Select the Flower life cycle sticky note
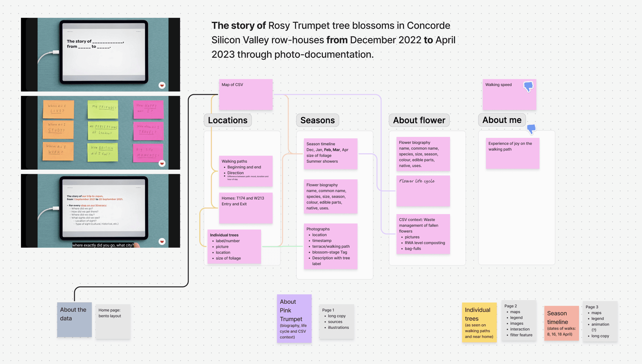This screenshot has height=364, width=642. [x=423, y=191]
